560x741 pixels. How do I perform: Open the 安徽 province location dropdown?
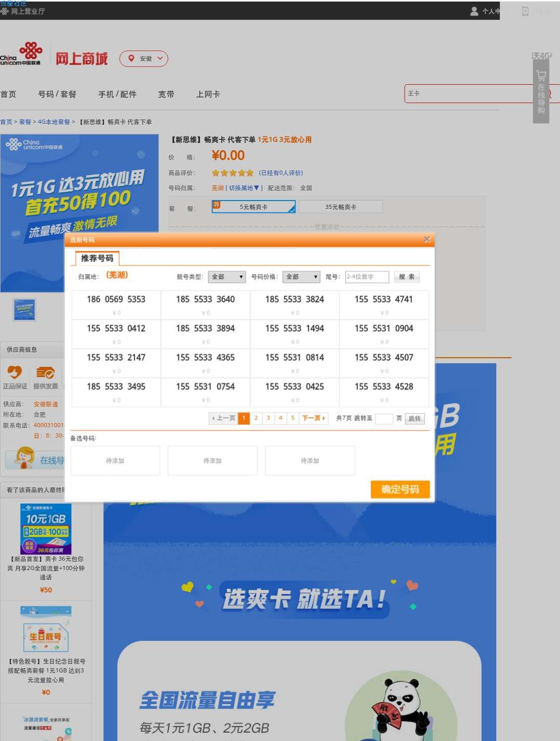click(144, 59)
